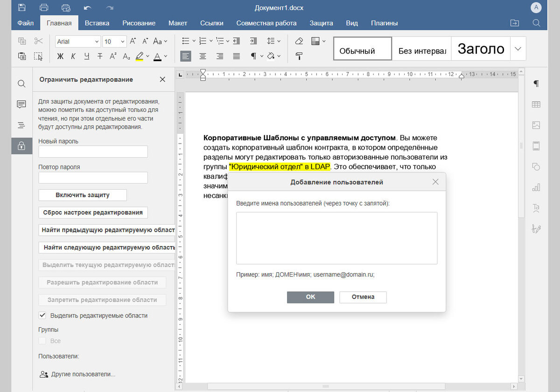Open file location icon in header
Viewport: 560px width, 392px height.
(514, 23)
